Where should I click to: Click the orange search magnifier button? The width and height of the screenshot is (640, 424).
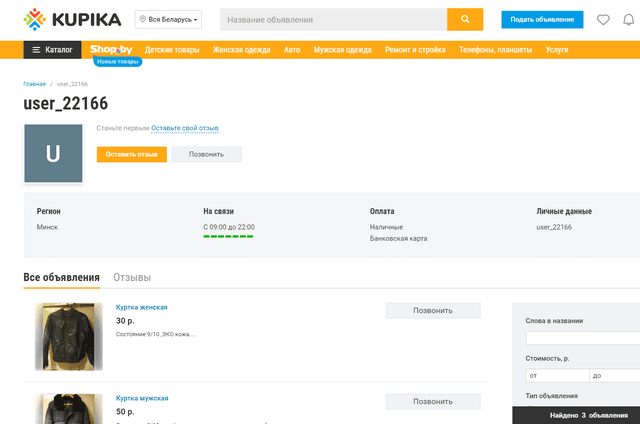(x=465, y=19)
